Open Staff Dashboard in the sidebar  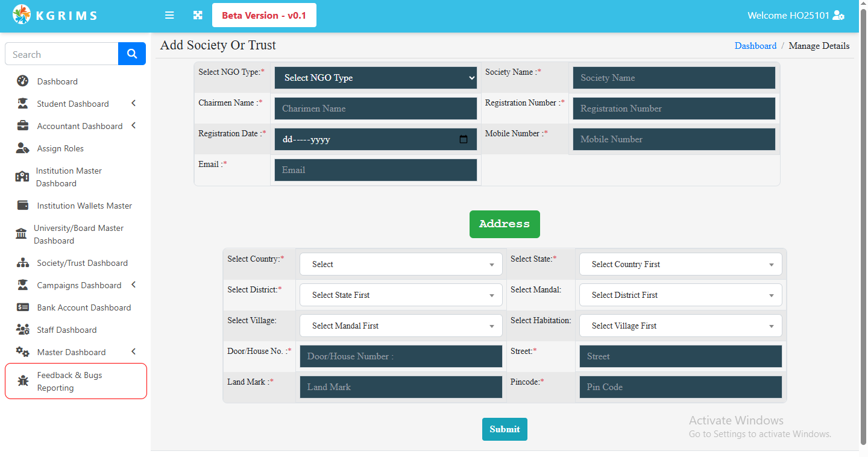(66, 330)
